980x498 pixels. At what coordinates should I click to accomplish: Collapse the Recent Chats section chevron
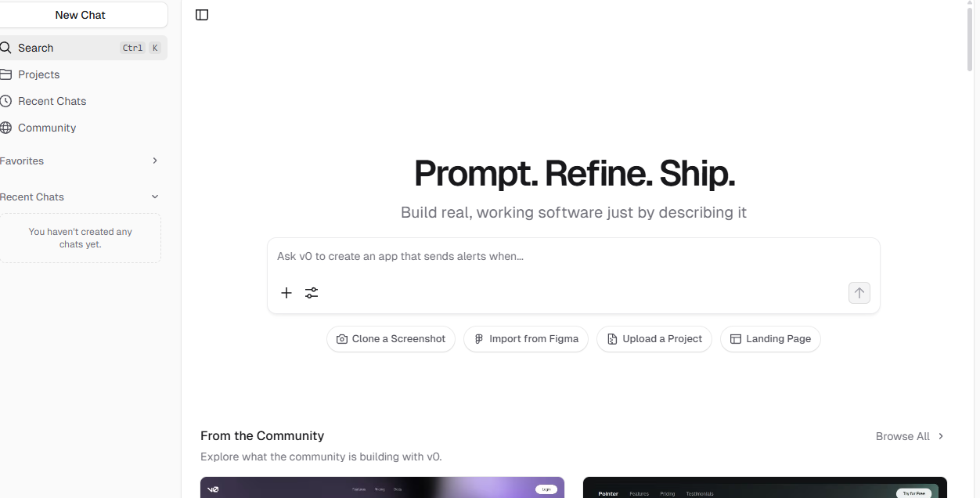[155, 197]
